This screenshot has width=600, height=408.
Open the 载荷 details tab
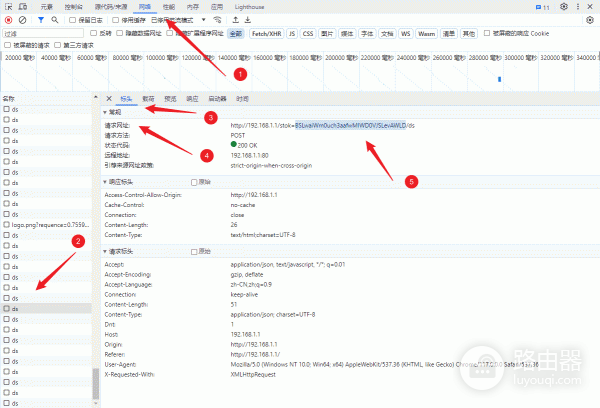(x=148, y=99)
